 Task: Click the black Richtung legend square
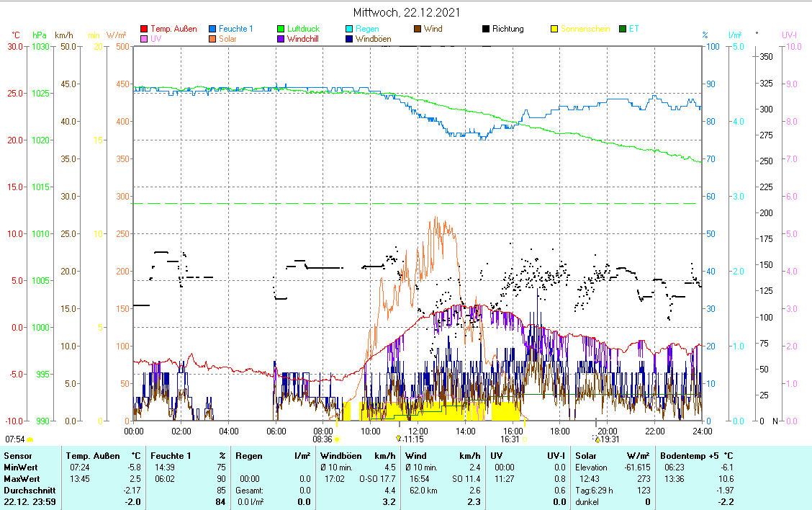click(x=486, y=29)
